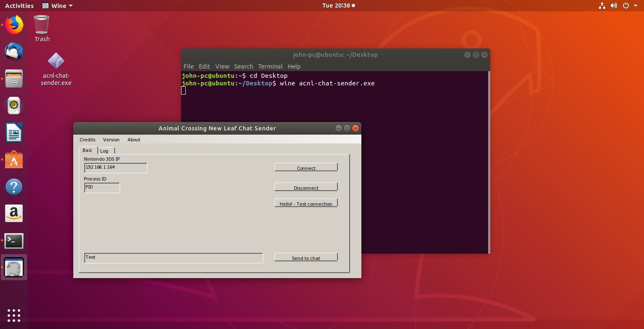
Task: Open the Version menu in Chat Sender
Action: 111,140
